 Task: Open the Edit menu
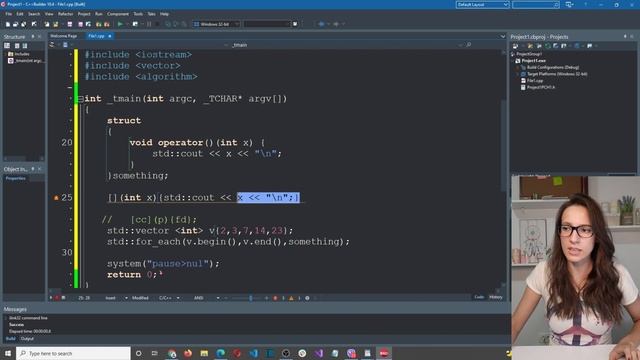(x=20, y=14)
